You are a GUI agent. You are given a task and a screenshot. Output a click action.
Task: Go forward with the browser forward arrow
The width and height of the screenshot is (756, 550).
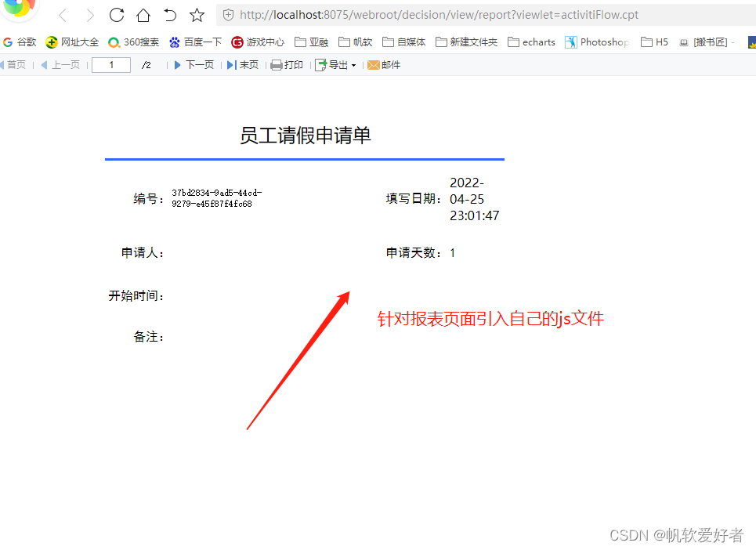click(x=89, y=16)
